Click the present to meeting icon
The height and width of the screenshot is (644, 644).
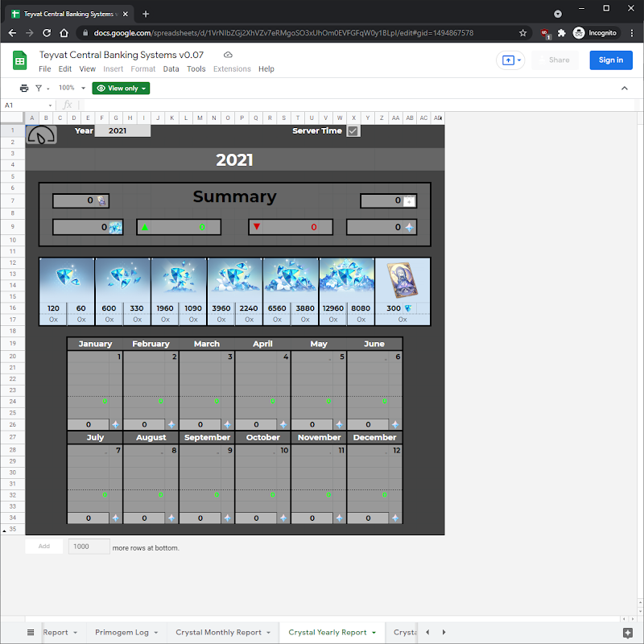click(x=508, y=60)
